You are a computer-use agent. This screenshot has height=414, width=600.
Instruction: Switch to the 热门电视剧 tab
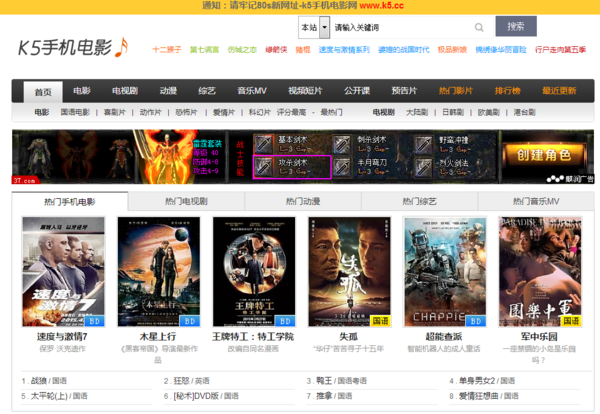(x=182, y=201)
